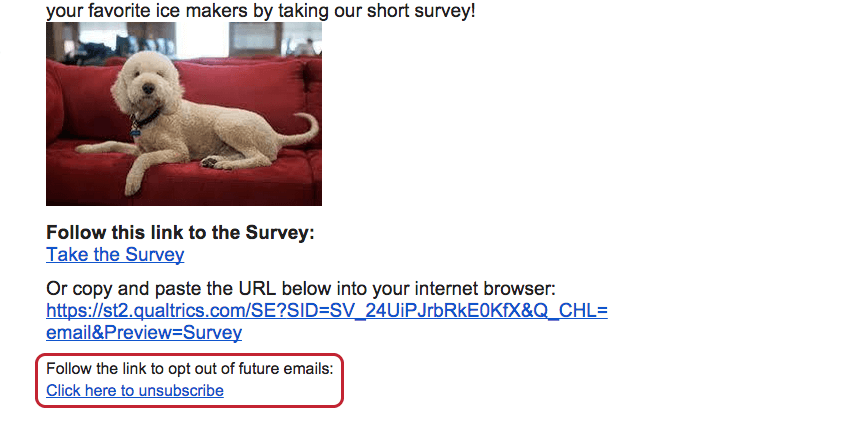Click the favorite ice makers sentence
The height and width of the screenshot is (425, 850).
click(x=260, y=11)
